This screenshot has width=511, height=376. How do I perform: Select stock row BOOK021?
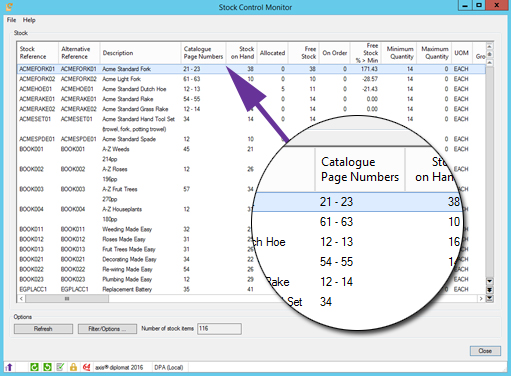click(x=251, y=259)
